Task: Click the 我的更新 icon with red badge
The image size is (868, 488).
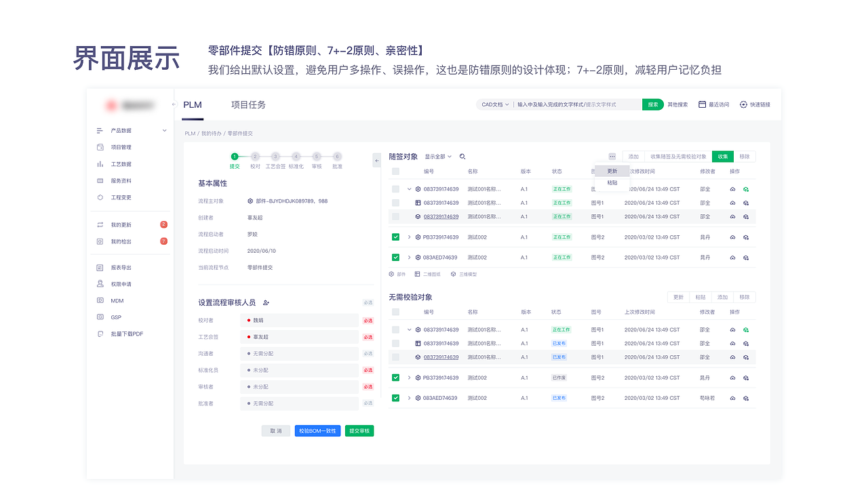Action: pos(100,224)
